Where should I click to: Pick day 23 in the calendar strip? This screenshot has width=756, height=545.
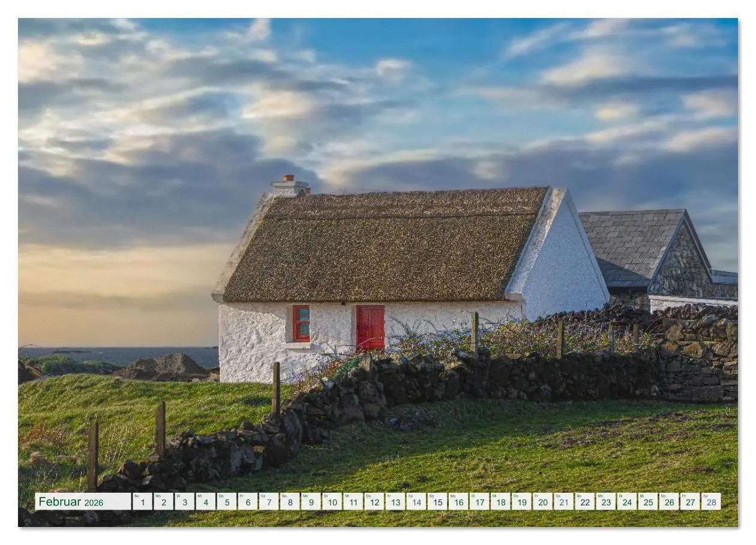(605, 502)
